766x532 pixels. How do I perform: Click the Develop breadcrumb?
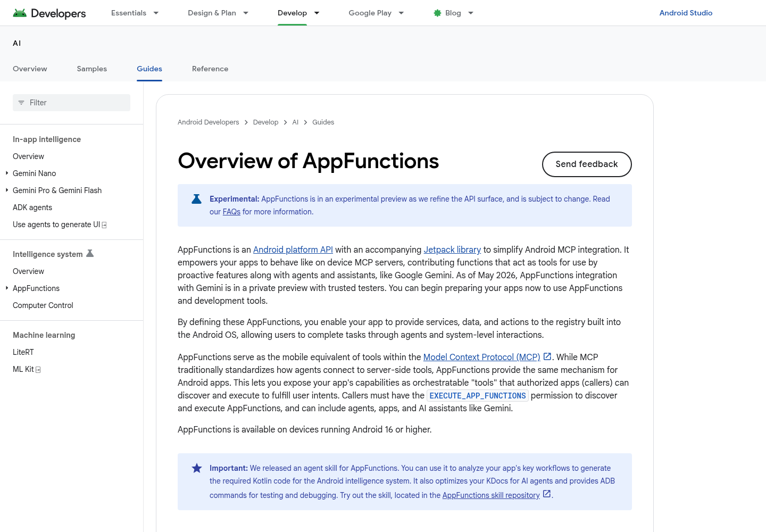265,122
